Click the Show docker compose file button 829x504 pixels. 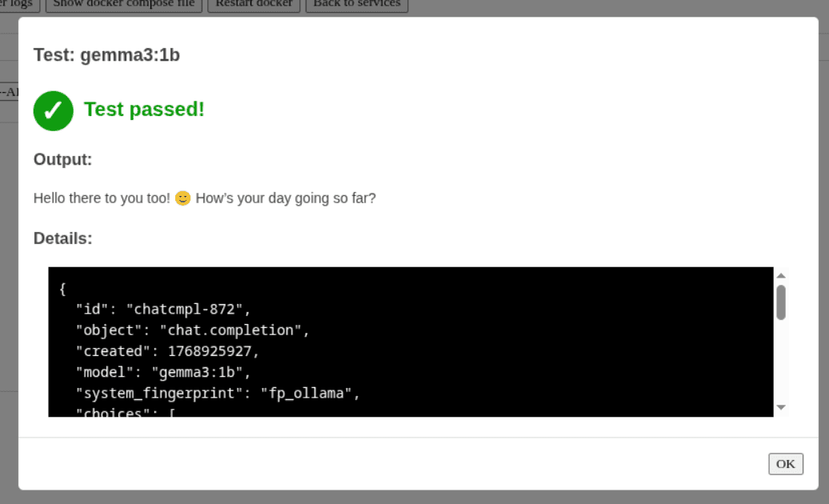tap(124, 5)
